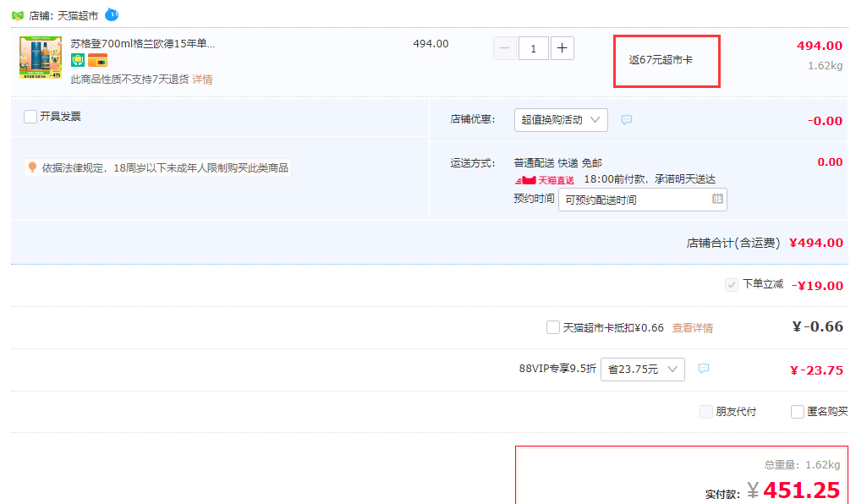This screenshot has width=867, height=504.
Task: Open 详情 link about 7-day return policy
Action: point(202,79)
